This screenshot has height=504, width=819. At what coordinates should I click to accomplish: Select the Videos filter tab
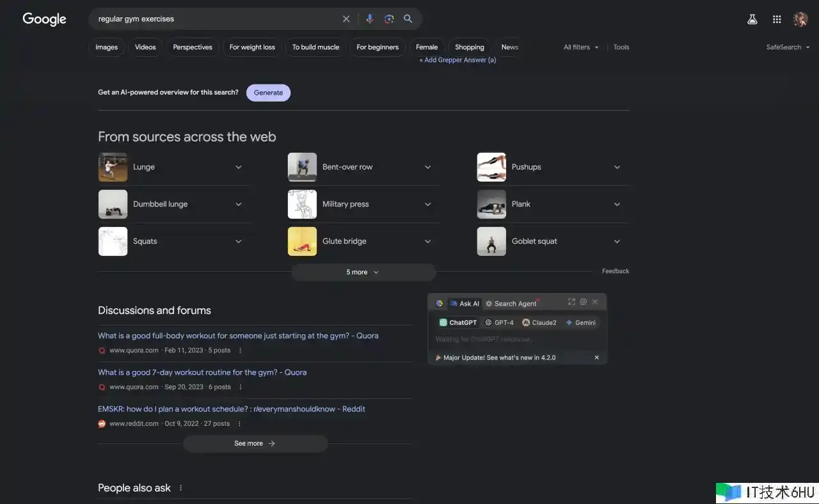[x=145, y=47]
